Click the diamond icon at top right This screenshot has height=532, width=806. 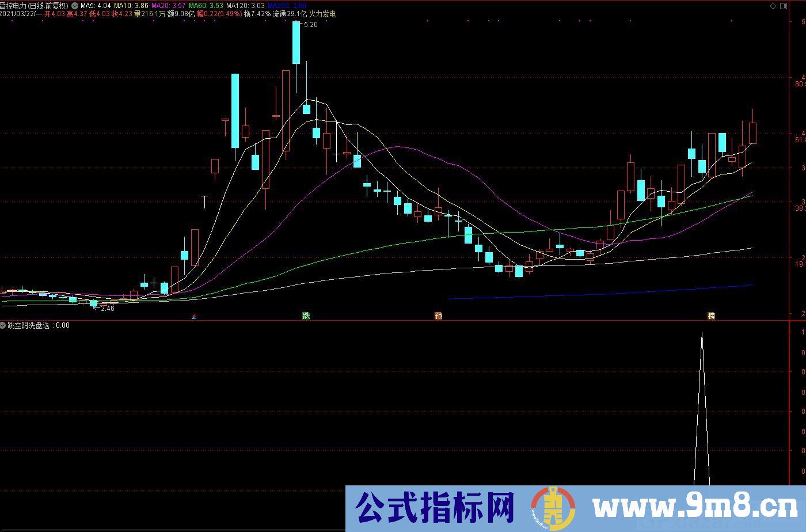coord(773,6)
